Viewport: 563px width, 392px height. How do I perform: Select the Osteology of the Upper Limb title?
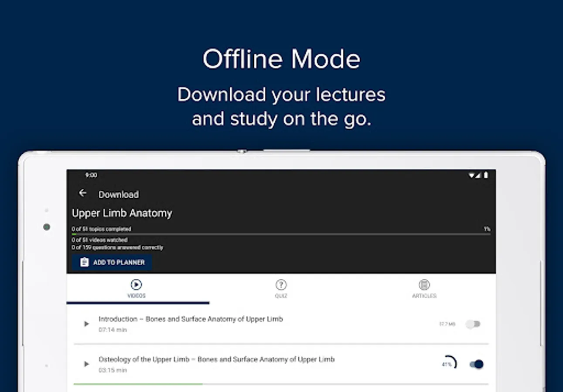[x=217, y=359]
